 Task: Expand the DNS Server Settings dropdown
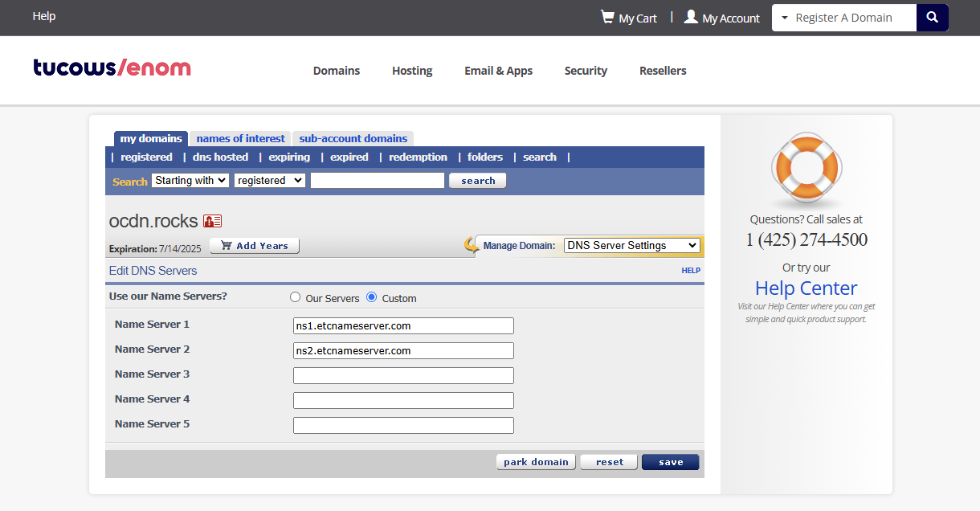(x=631, y=246)
